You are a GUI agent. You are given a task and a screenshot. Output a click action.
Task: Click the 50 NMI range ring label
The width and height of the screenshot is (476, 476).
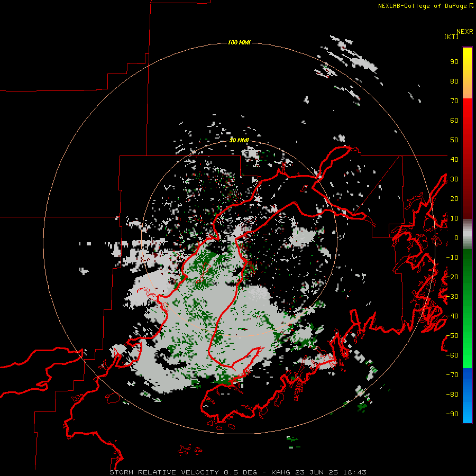239,140
